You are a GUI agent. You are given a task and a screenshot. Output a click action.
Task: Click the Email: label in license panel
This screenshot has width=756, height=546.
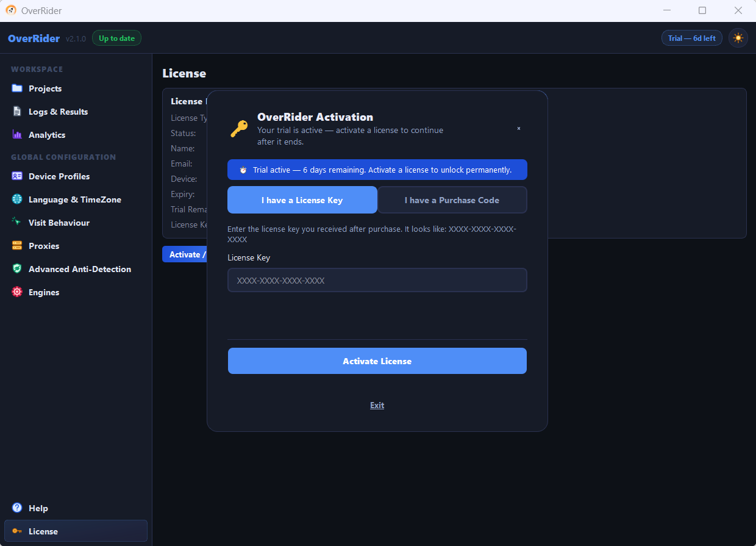(182, 163)
